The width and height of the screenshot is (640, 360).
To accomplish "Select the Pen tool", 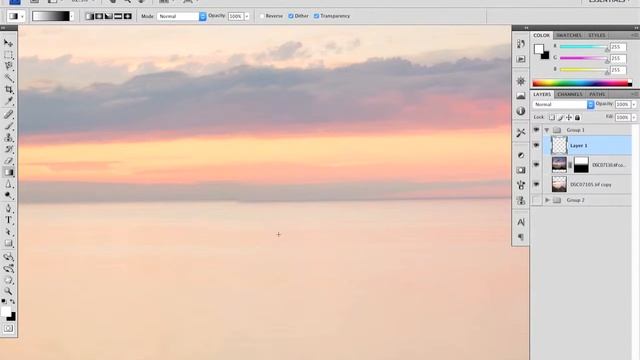I will click(8, 209).
